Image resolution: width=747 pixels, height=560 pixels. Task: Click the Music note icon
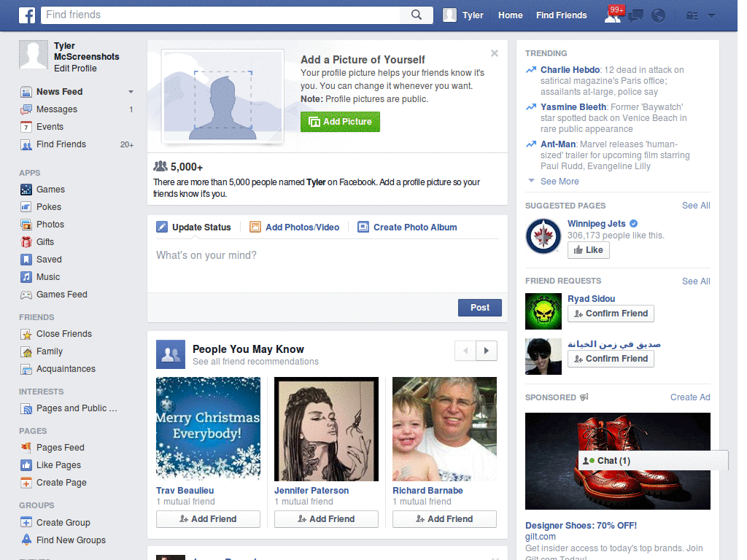click(26, 277)
